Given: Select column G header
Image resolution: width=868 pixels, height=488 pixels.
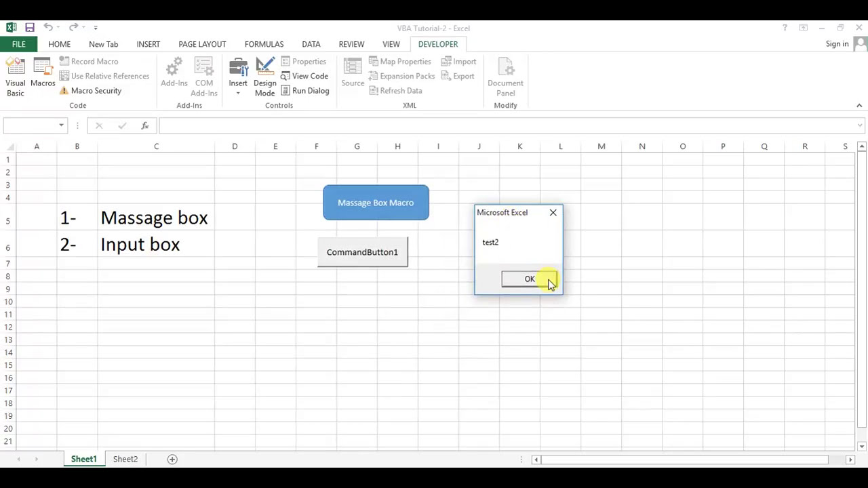Looking at the screenshot, I should point(357,146).
